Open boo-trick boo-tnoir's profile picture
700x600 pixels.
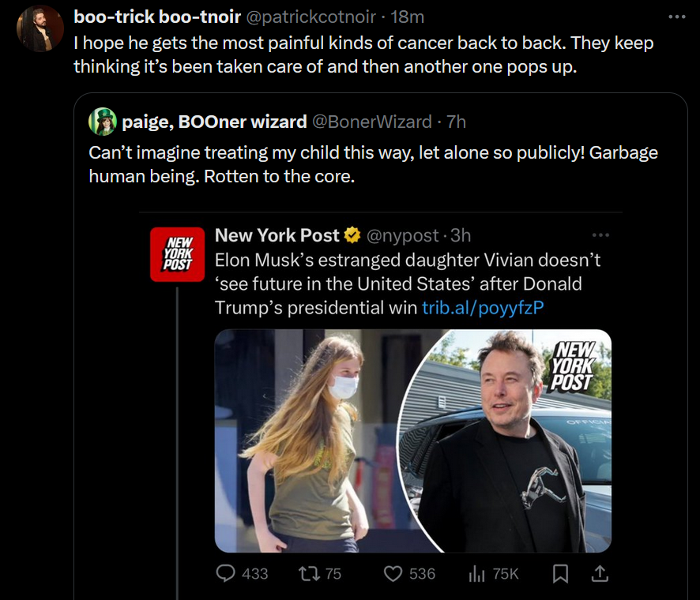coord(40,28)
